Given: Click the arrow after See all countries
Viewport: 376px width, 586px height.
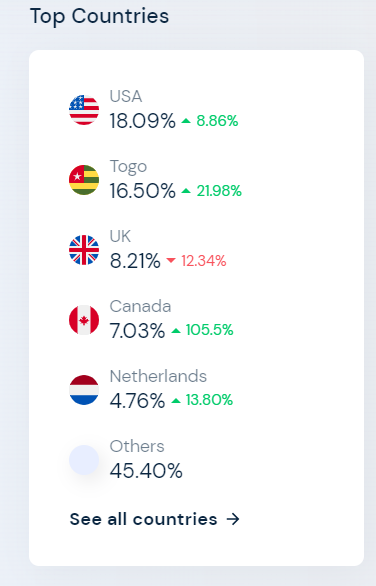Looking at the screenshot, I should [233, 519].
